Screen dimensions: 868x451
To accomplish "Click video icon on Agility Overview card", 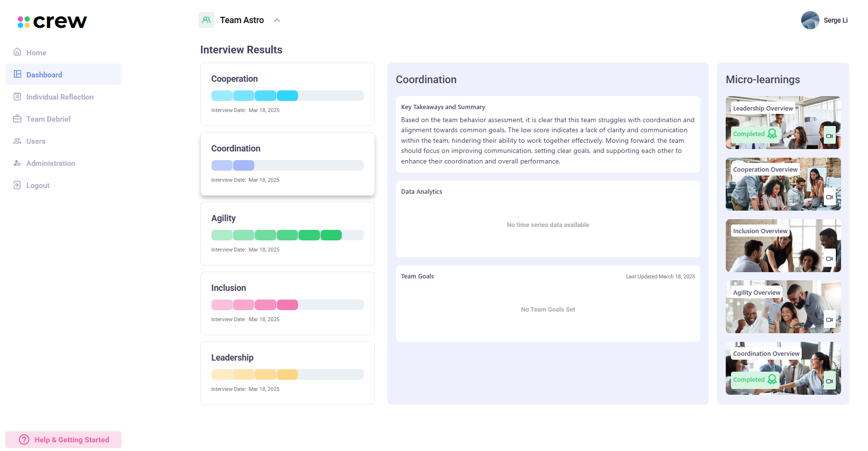I will click(x=829, y=320).
